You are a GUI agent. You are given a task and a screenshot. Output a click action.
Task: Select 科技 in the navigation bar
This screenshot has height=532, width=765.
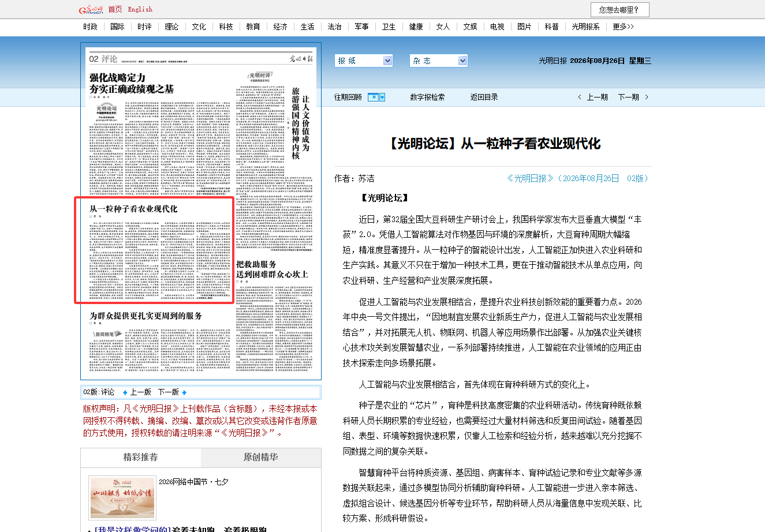coord(226,27)
